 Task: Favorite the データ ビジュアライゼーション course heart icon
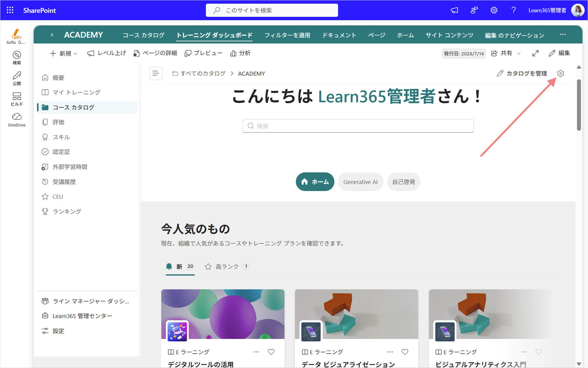[405, 352]
